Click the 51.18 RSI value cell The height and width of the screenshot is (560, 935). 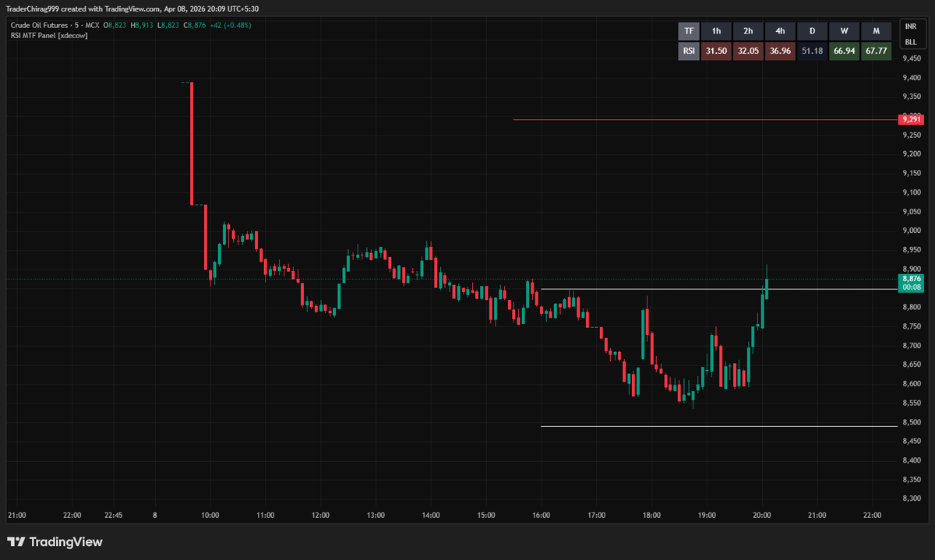812,51
